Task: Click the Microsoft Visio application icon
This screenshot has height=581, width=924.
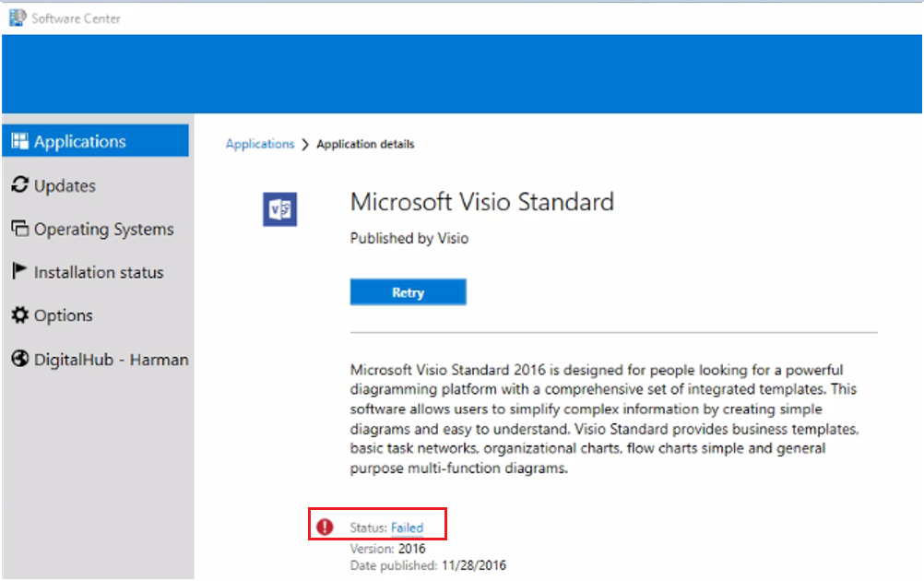Action: (x=280, y=209)
